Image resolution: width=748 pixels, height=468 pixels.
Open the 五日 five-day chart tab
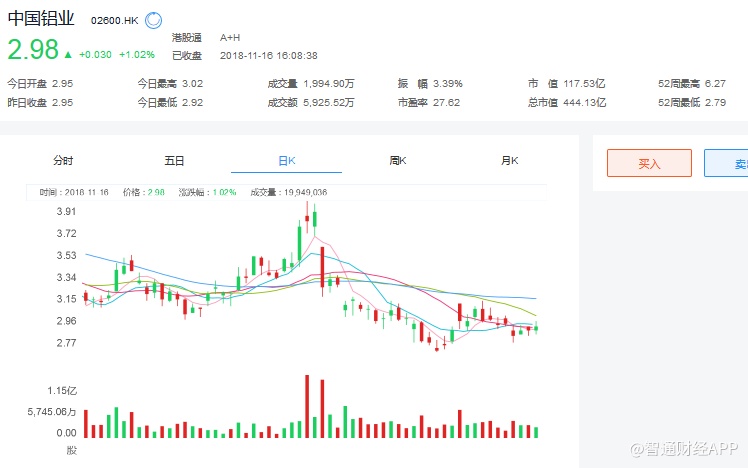(175, 161)
